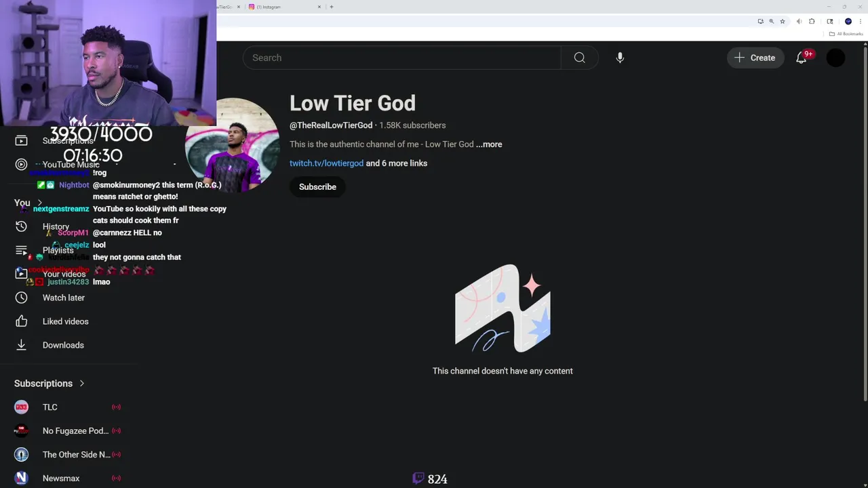Expand the Subscriptions section header
The height and width of the screenshot is (488, 868).
pyautogui.click(x=50, y=384)
